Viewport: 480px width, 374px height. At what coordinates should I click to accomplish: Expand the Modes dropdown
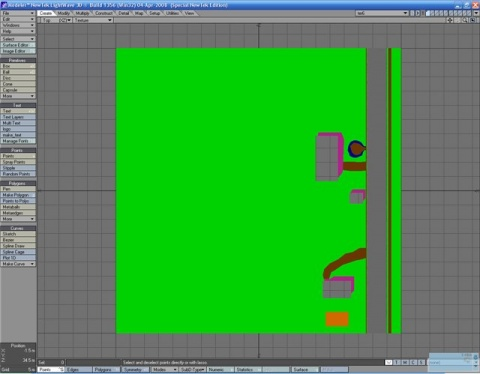pos(164,370)
